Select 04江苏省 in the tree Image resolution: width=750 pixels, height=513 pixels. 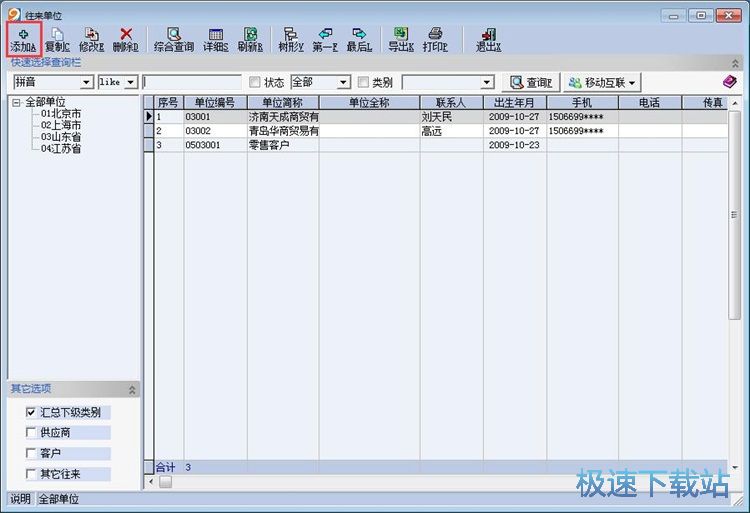(x=61, y=149)
